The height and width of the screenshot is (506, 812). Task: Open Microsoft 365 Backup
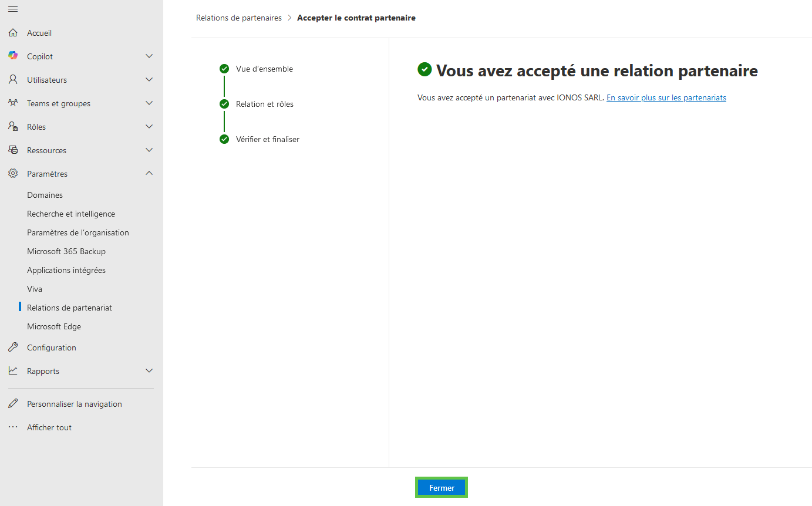click(66, 251)
